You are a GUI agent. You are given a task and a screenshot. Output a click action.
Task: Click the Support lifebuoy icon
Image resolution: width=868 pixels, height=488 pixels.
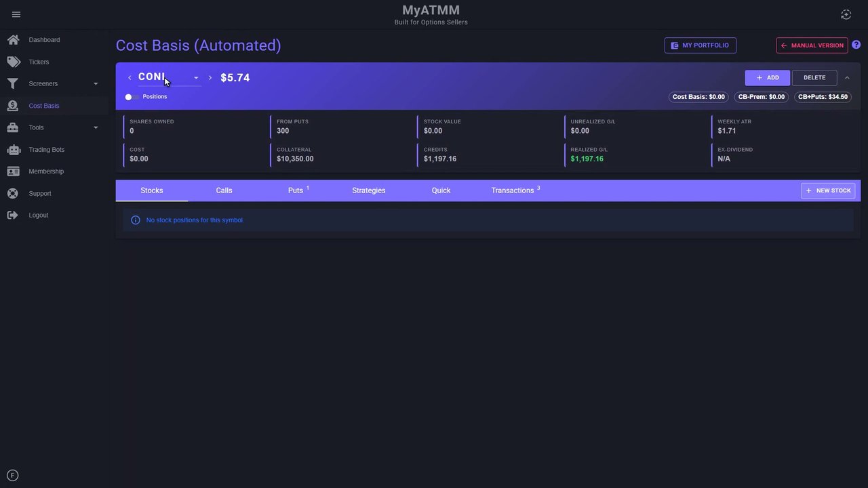click(13, 193)
